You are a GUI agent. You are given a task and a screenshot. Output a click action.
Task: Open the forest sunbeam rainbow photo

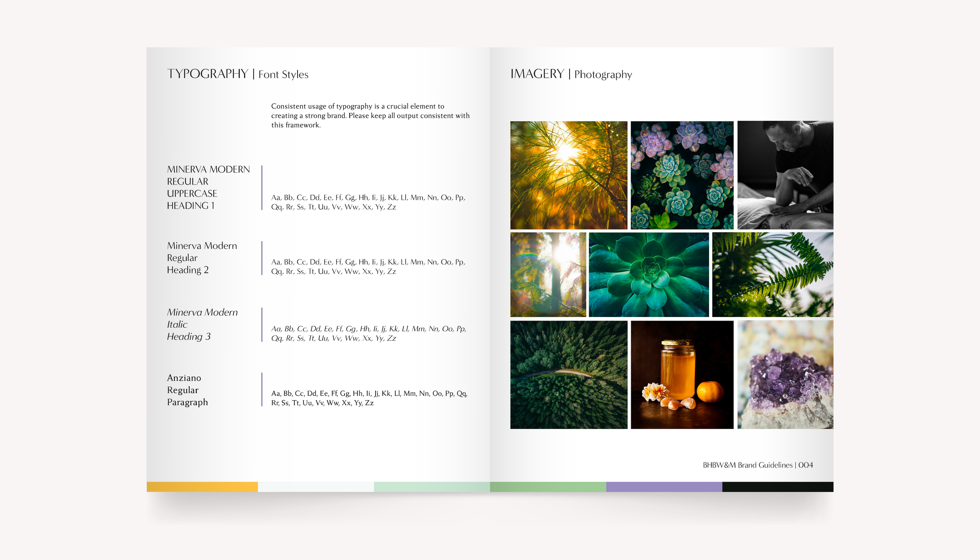point(548,274)
